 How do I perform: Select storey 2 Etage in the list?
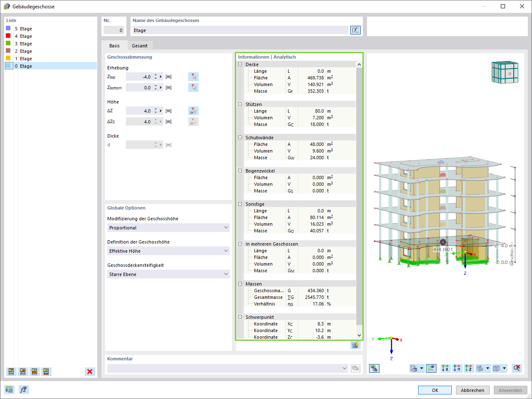pyautogui.click(x=51, y=51)
